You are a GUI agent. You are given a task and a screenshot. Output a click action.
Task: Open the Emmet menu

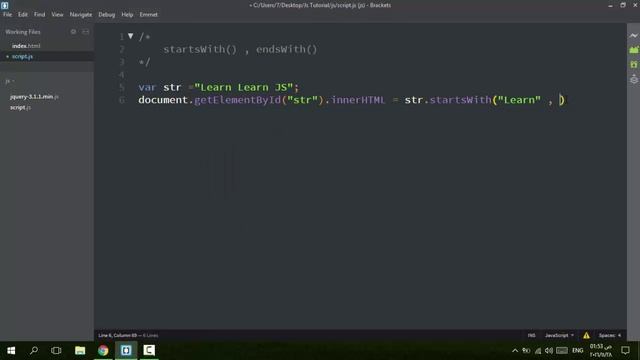coord(149,14)
